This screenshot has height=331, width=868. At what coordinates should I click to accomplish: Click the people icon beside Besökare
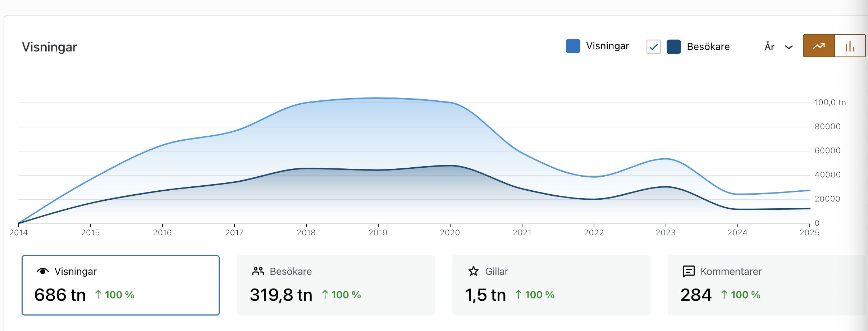(258, 271)
